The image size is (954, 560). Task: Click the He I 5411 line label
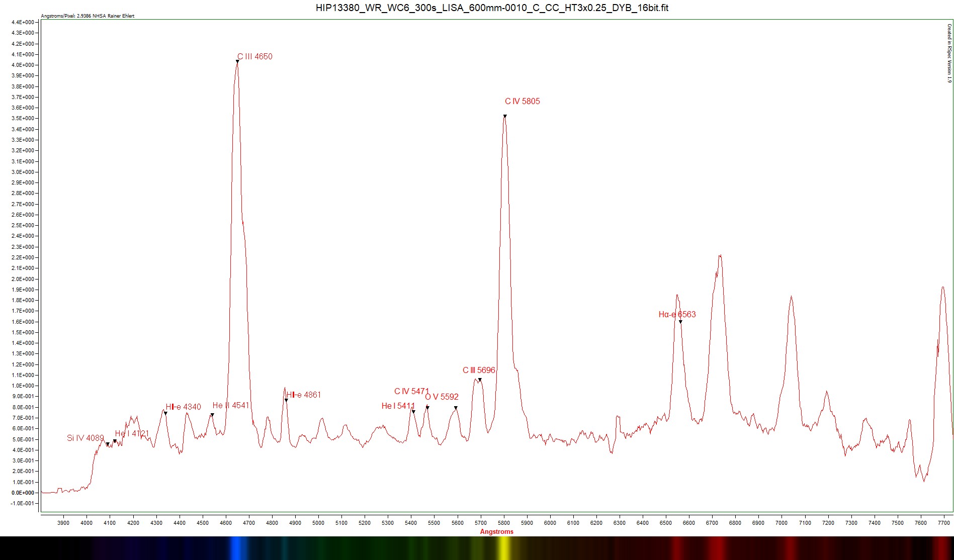click(398, 406)
